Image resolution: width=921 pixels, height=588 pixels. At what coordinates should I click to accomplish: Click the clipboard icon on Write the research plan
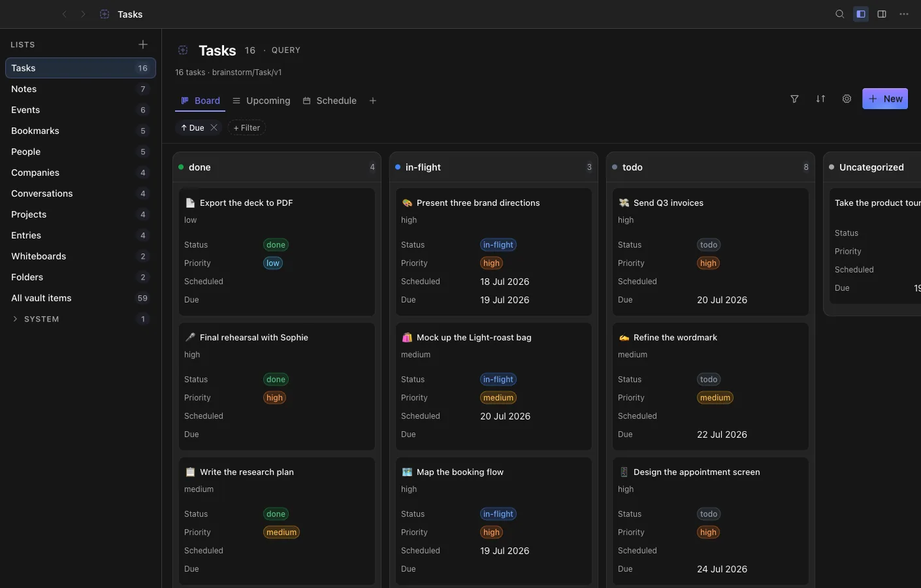point(190,472)
